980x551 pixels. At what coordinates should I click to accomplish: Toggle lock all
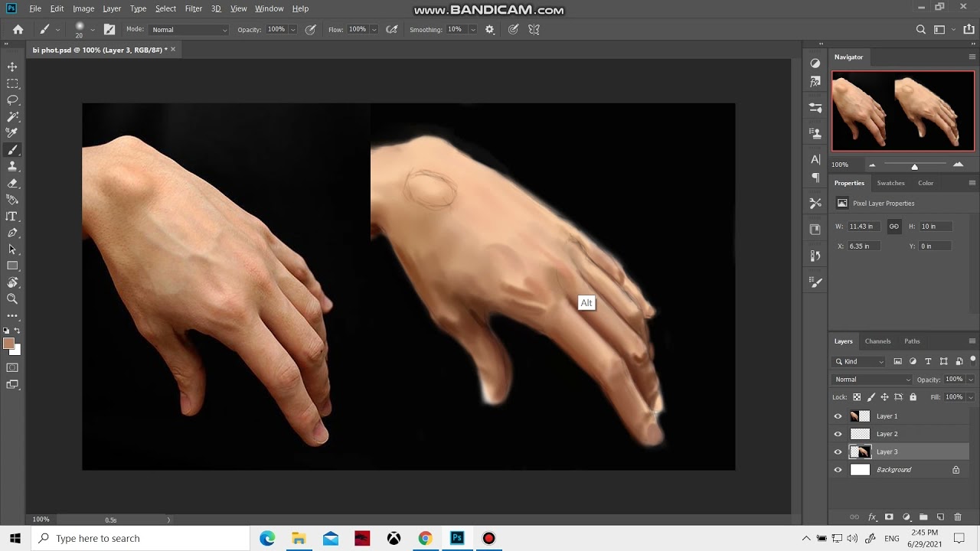[913, 397]
